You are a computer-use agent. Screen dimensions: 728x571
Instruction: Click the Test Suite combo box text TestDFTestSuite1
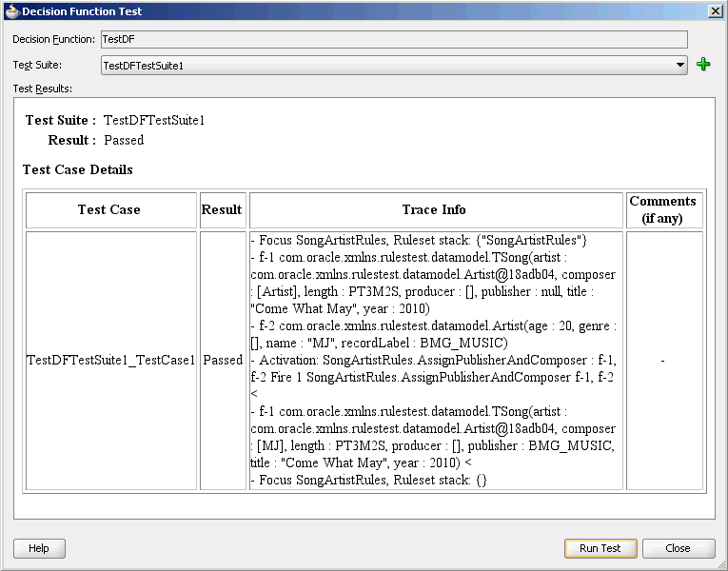144,66
